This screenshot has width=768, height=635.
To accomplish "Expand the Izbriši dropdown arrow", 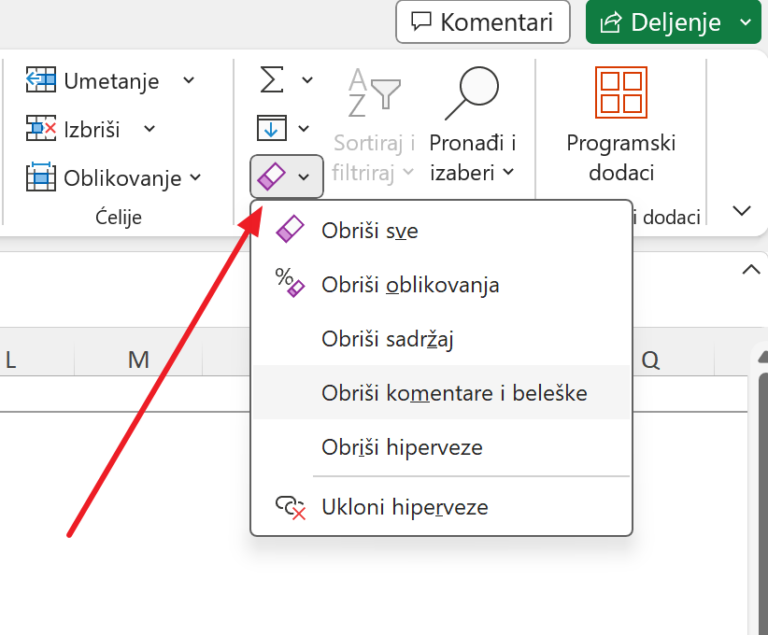I will 149,128.
